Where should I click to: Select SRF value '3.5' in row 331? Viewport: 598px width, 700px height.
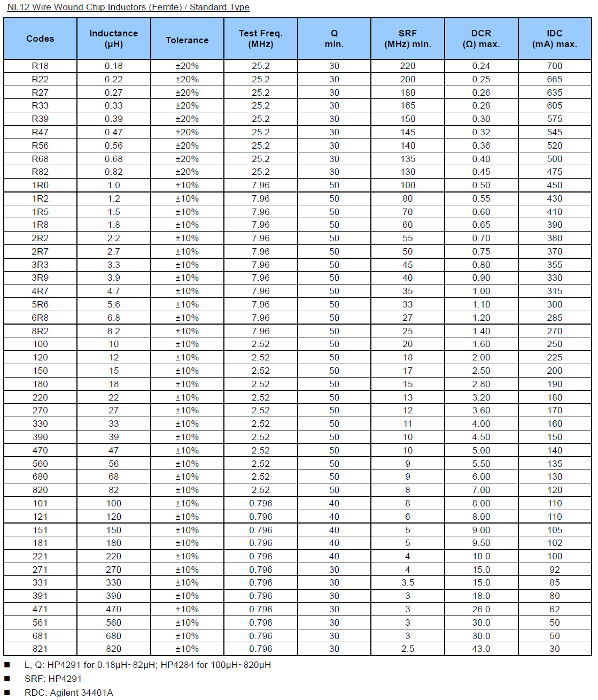pos(408,582)
